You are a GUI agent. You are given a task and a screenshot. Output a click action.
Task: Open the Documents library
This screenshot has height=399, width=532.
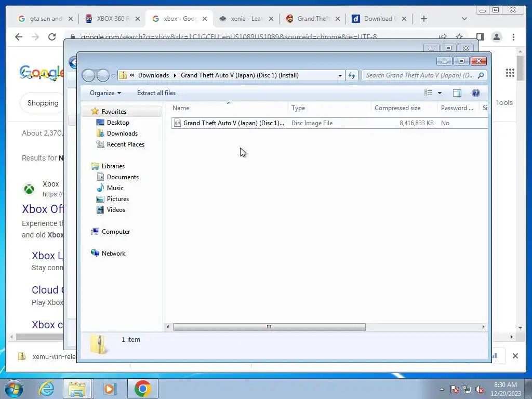click(x=123, y=177)
